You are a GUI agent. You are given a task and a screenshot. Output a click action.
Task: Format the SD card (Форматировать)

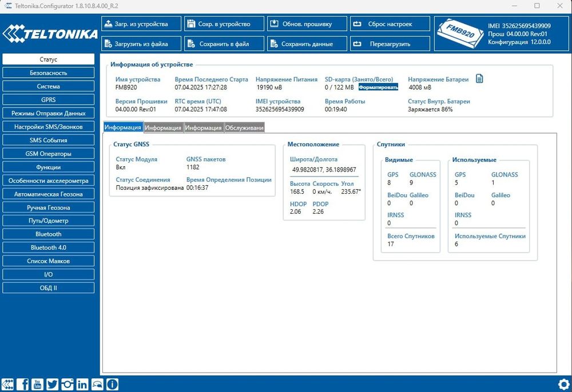click(x=378, y=87)
